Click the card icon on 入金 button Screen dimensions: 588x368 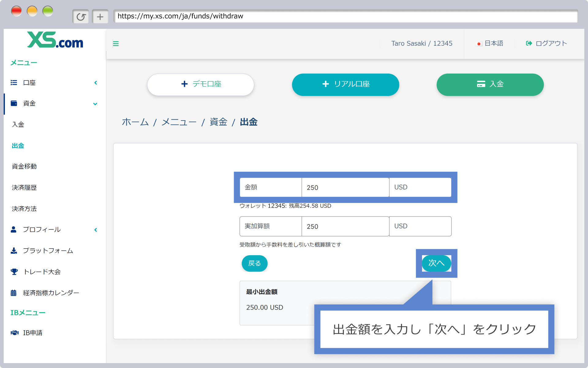(x=481, y=84)
